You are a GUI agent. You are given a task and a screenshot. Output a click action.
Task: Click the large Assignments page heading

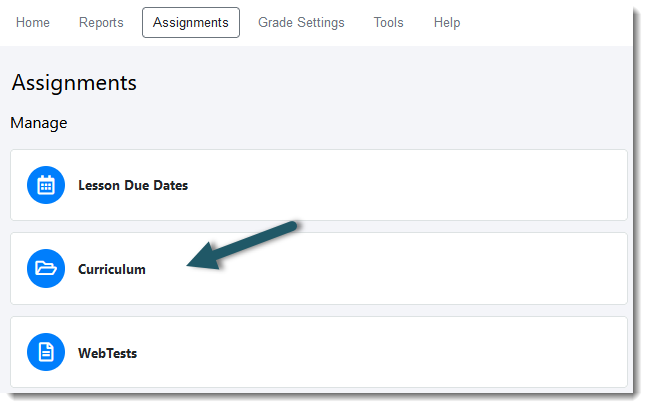[x=74, y=83]
